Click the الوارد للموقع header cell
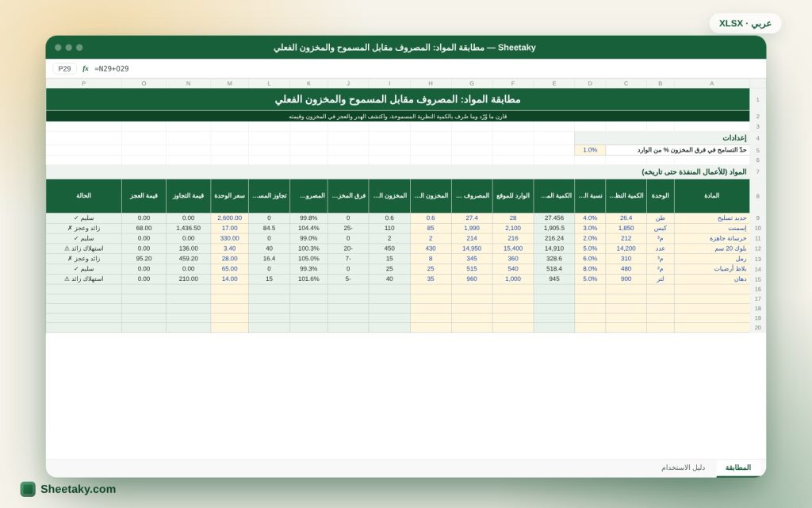The width and height of the screenshot is (812, 508). click(x=513, y=196)
